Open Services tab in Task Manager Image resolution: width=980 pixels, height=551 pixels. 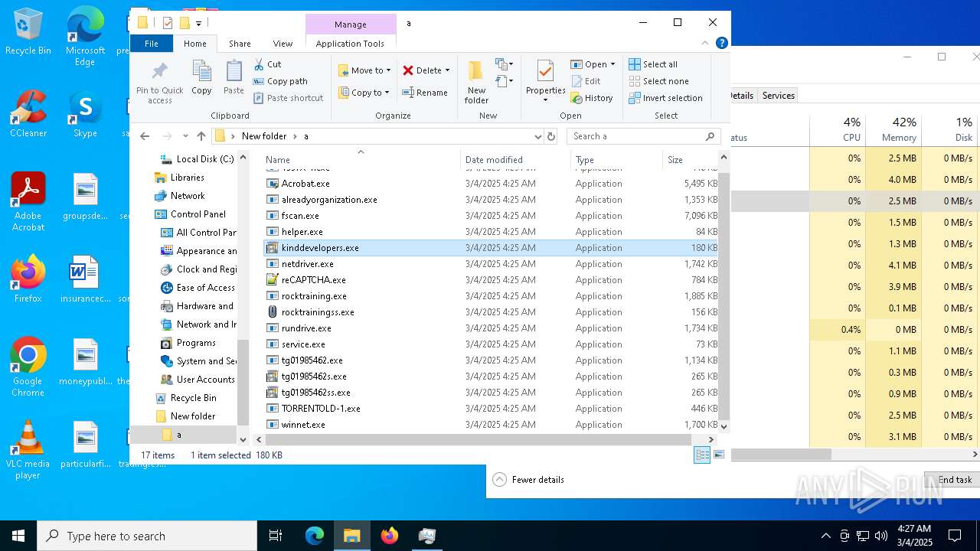[779, 96]
